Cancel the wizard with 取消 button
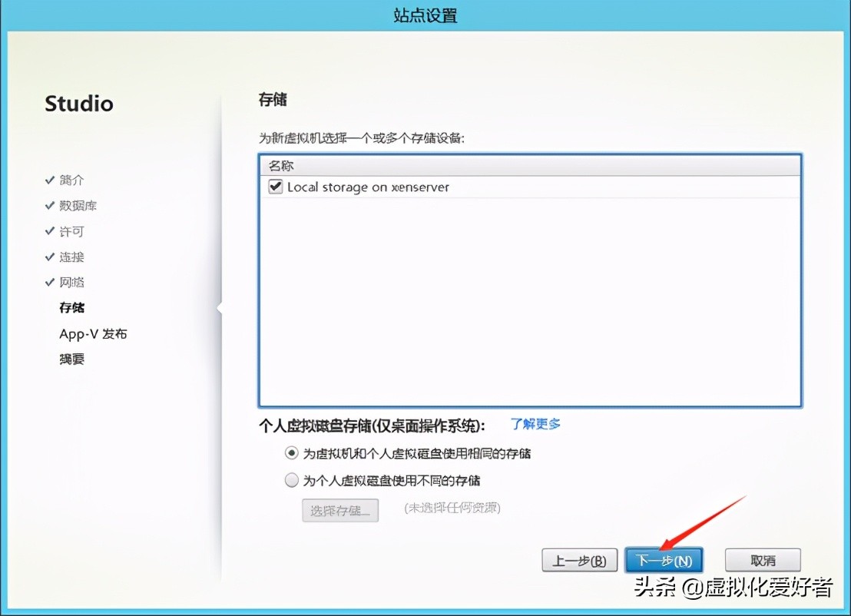 point(763,561)
